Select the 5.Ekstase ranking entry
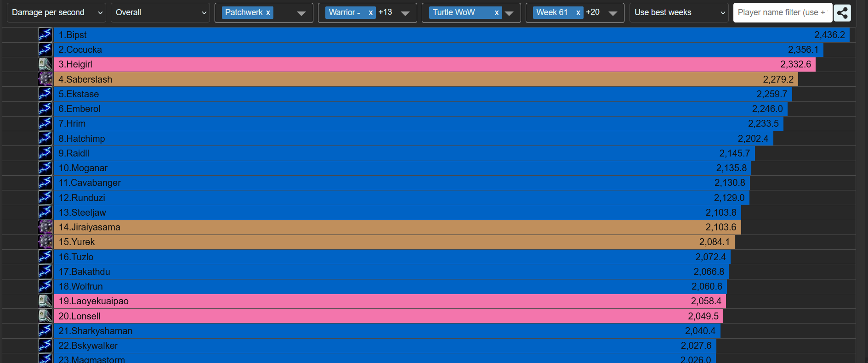868x363 pixels. pos(423,94)
